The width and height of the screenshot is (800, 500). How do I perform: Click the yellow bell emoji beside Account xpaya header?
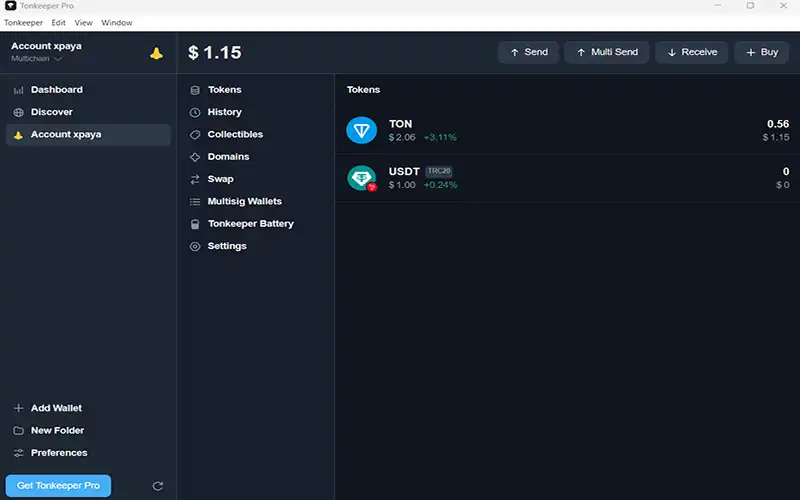pos(156,53)
